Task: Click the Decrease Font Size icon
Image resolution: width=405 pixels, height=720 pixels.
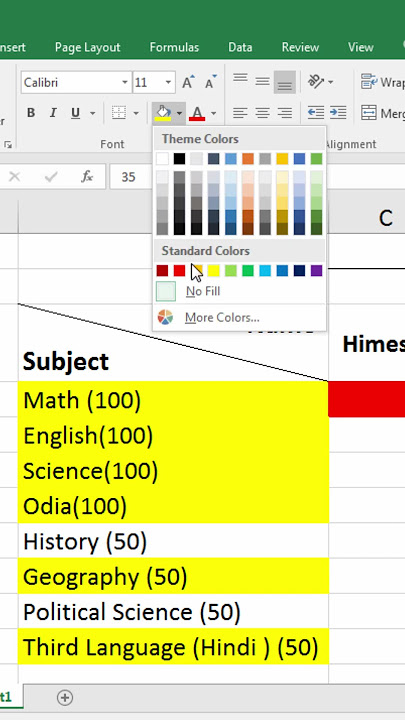Action: click(210, 83)
